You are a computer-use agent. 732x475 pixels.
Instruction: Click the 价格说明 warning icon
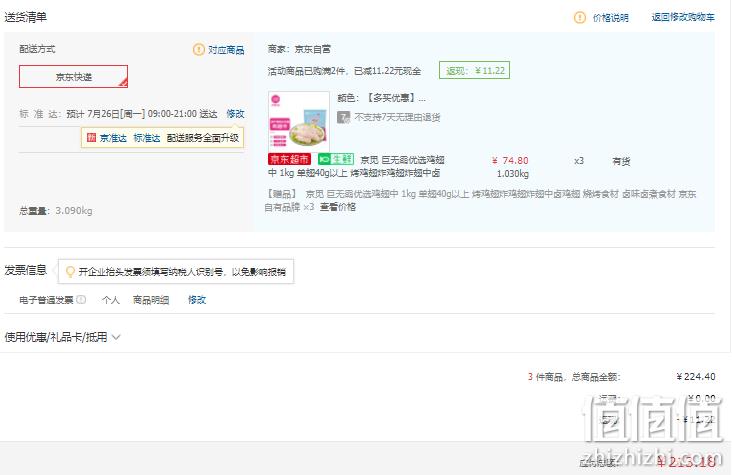tap(579, 18)
